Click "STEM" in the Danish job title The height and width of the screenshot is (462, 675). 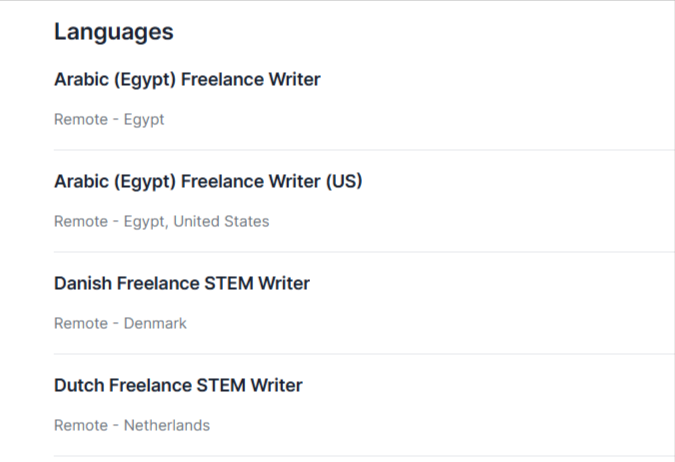click(x=229, y=283)
